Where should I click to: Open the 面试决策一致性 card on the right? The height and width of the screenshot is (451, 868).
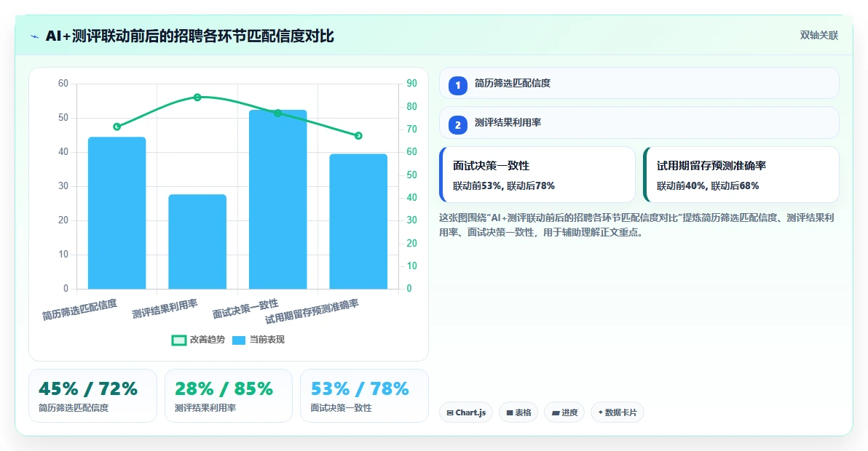click(x=537, y=175)
